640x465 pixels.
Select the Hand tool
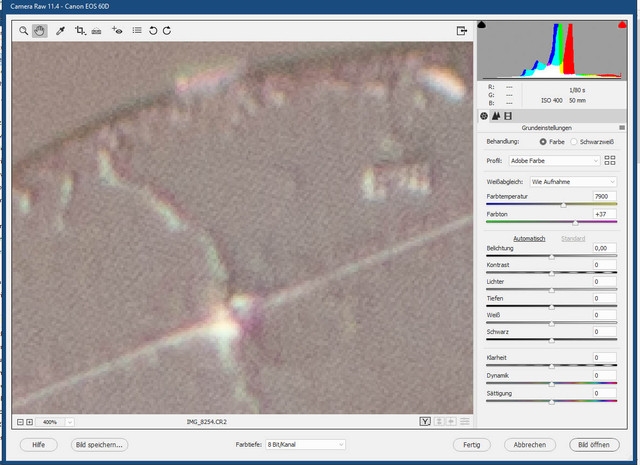41,31
